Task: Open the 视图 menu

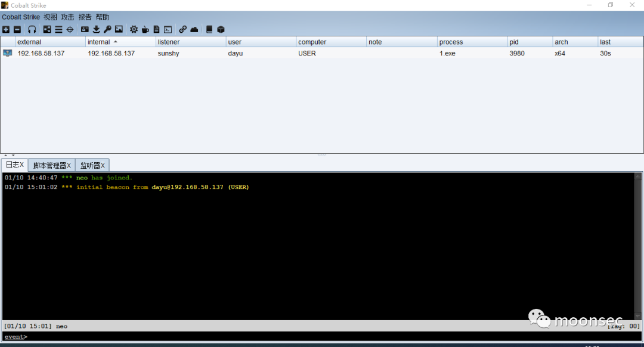Action: [x=50, y=17]
